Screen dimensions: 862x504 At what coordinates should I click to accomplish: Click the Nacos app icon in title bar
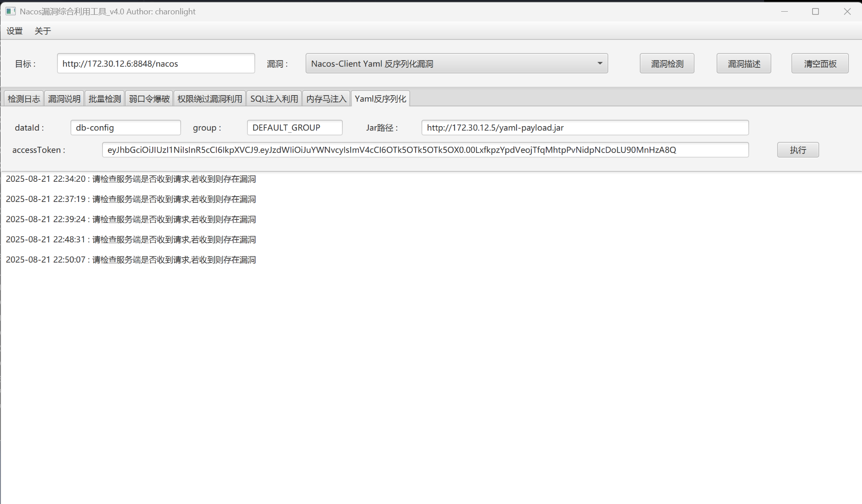10,11
